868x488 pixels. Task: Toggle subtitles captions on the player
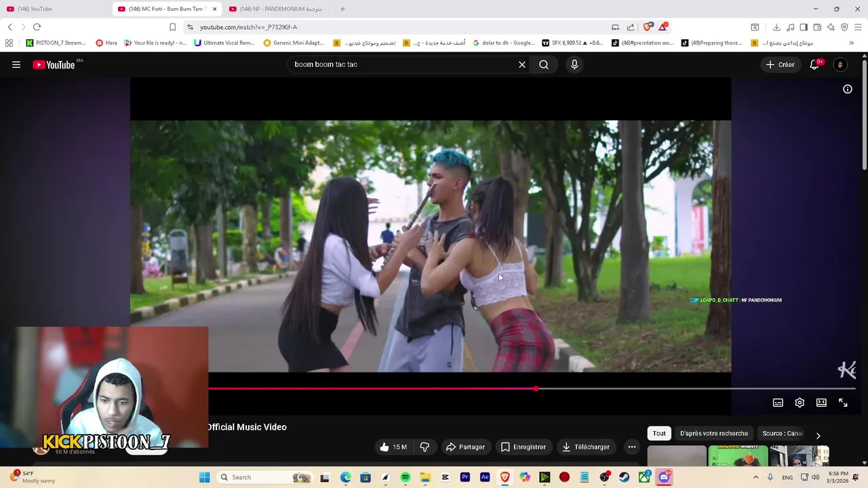coord(778,403)
